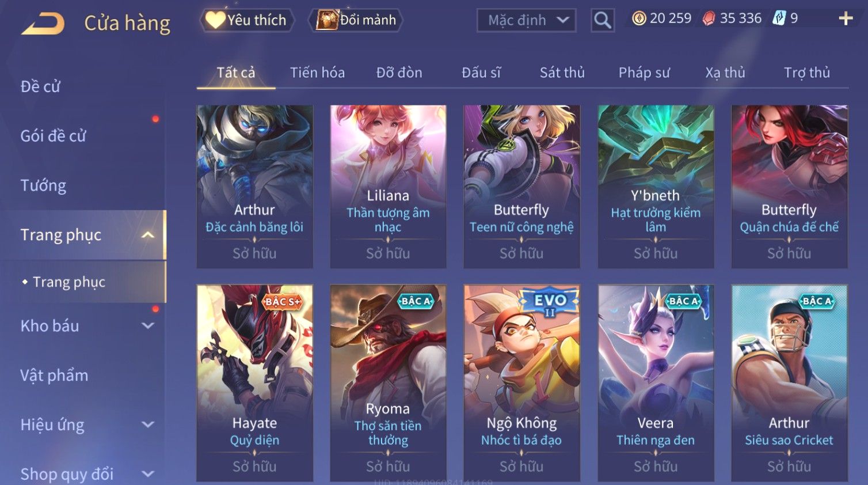868x485 pixels.
Task: Switch to the Tiến hóa tab
Action: 317,73
